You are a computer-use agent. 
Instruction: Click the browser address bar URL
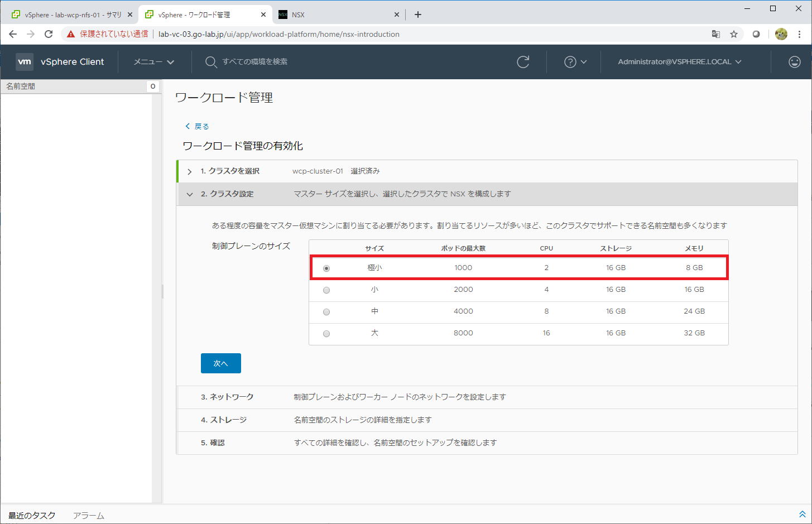pyautogui.click(x=279, y=34)
